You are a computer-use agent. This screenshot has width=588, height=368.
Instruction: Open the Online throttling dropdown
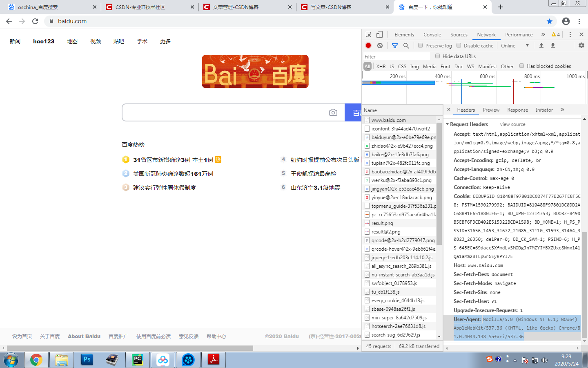point(515,46)
